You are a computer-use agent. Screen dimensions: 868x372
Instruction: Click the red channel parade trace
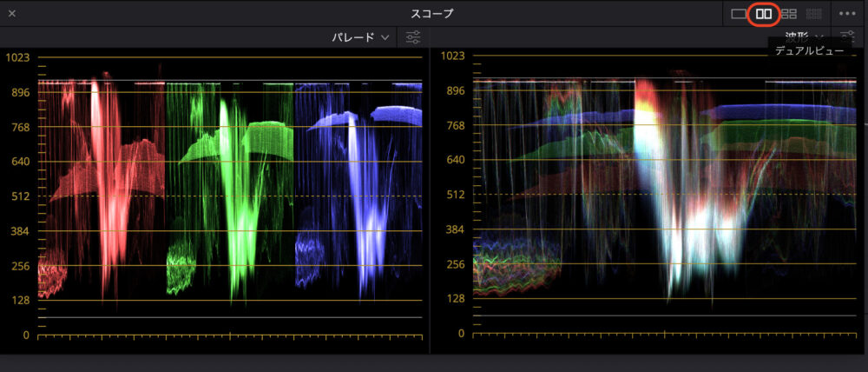point(104,174)
